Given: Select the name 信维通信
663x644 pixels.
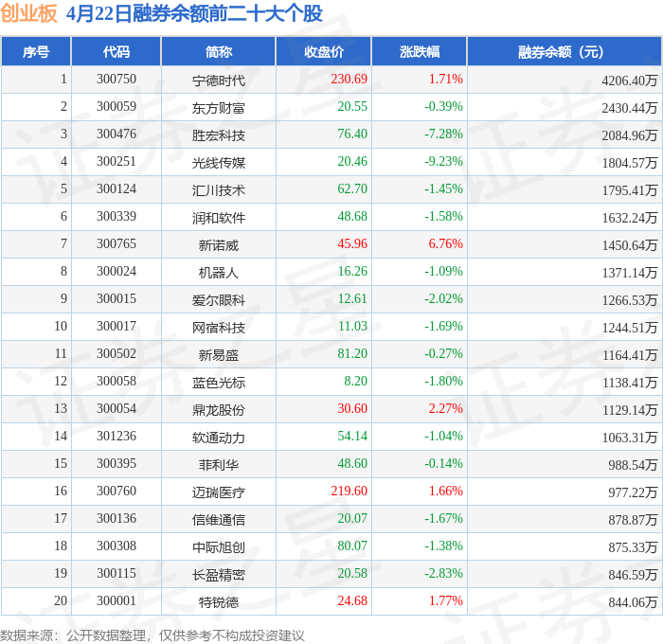Looking at the screenshot, I should (x=219, y=520).
